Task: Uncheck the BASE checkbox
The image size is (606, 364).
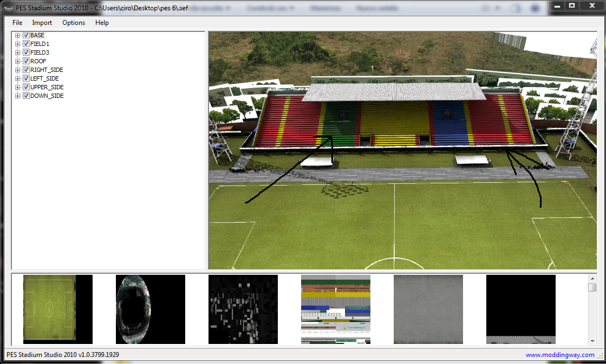Action: click(27, 35)
